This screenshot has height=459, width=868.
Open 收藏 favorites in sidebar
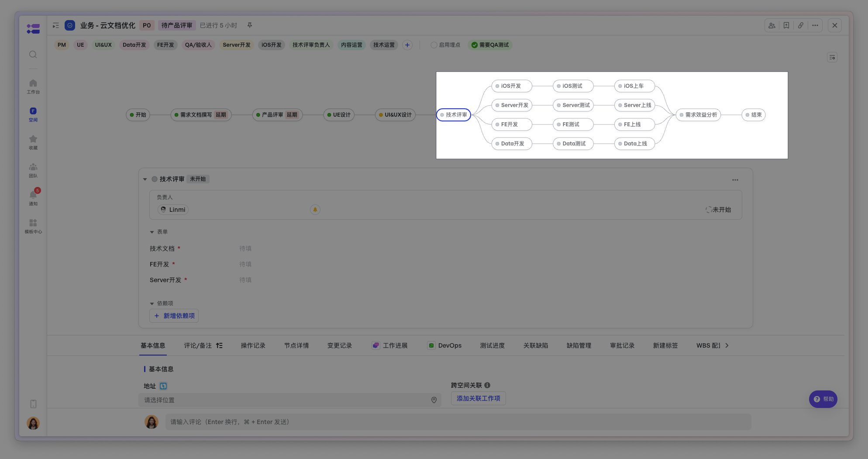[33, 142]
